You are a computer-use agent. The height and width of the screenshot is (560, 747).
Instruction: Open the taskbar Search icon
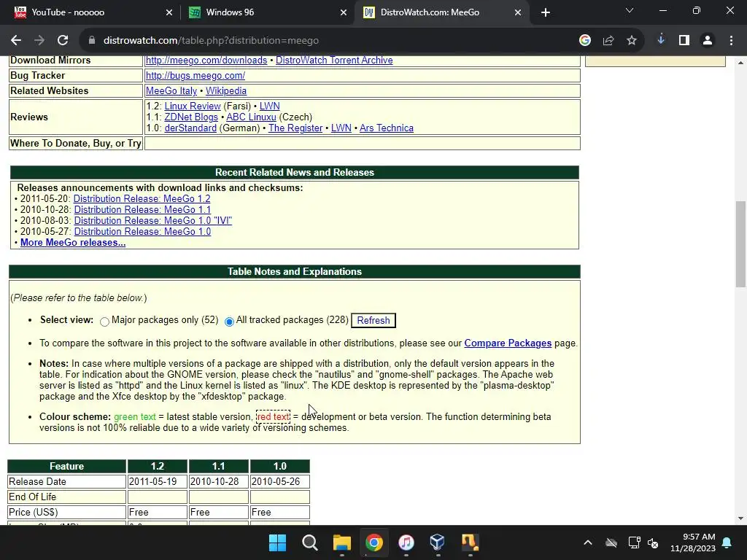tap(309, 542)
